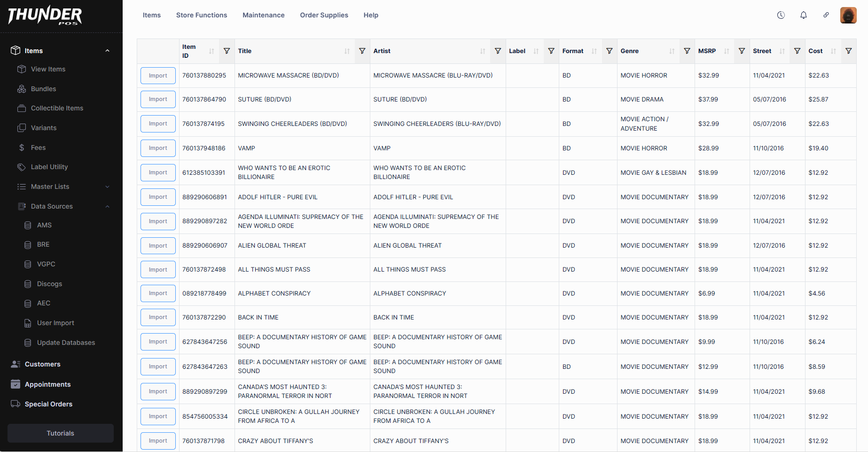The height and width of the screenshot is (452, 868).
Task: Click the filter icon for Genre column
Action: click(x=687, y=51)
